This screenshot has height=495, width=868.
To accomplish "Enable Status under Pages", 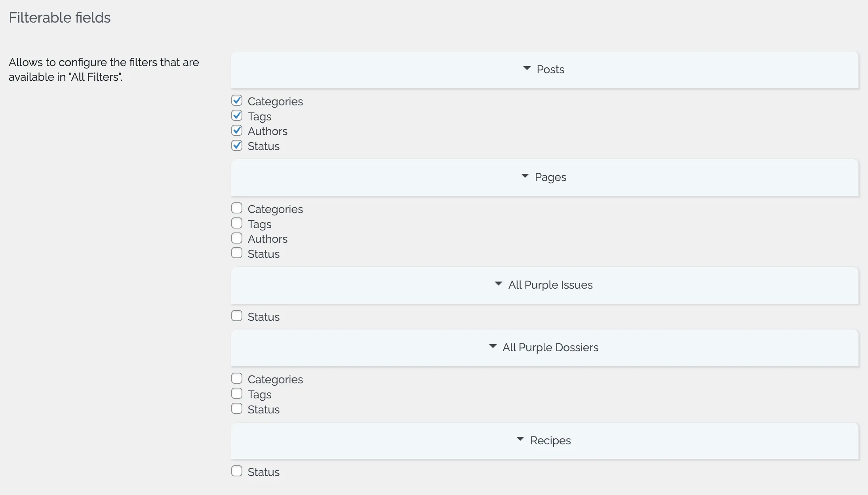I will 237,253.
